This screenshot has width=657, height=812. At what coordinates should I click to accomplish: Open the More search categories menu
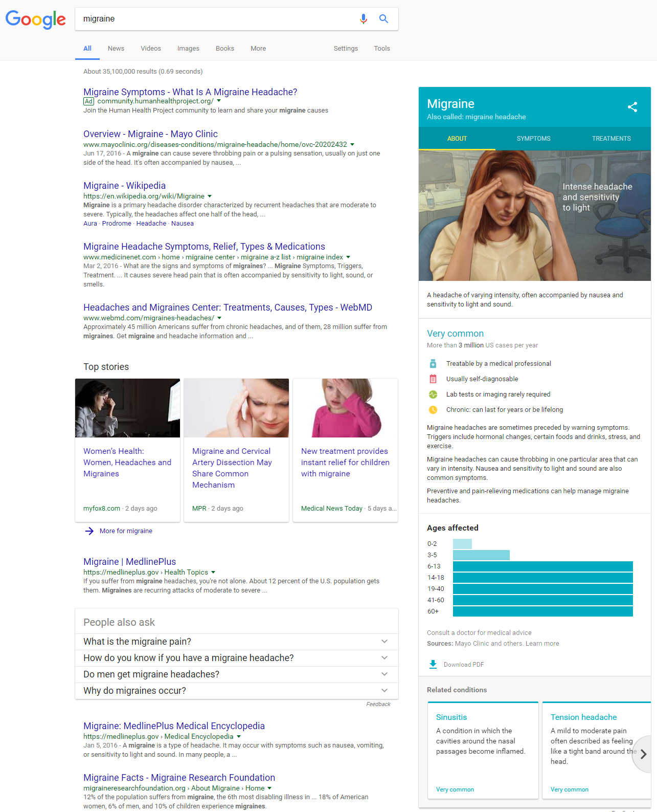(x=258, y=49)
